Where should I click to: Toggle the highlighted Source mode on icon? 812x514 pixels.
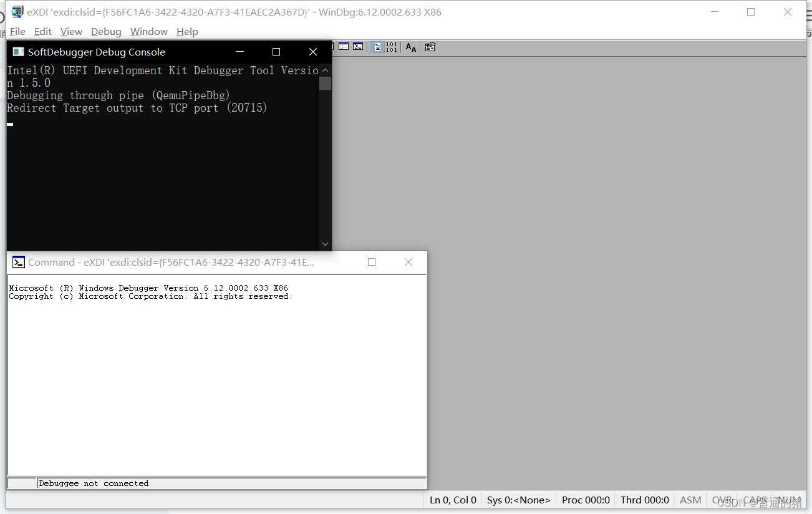(x=378, y=47)
